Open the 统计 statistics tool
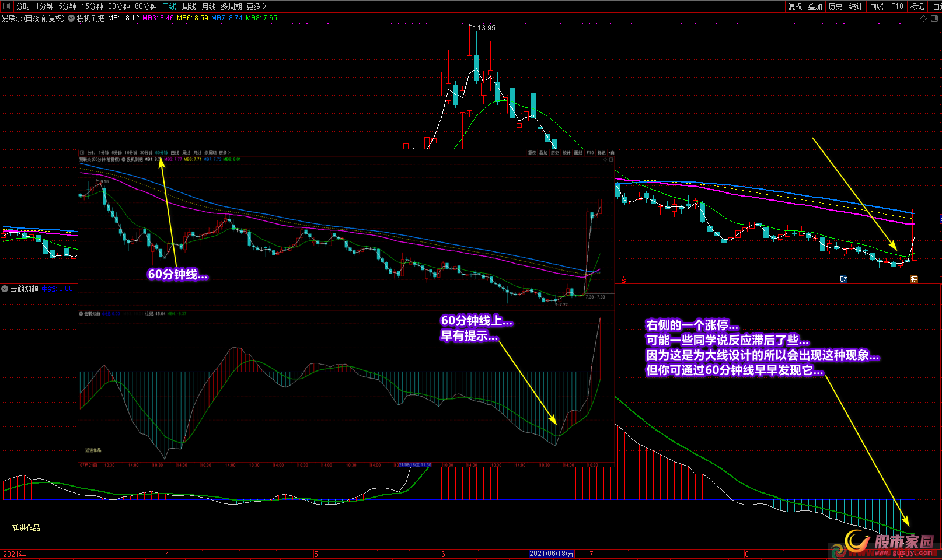 click(856, 6)
